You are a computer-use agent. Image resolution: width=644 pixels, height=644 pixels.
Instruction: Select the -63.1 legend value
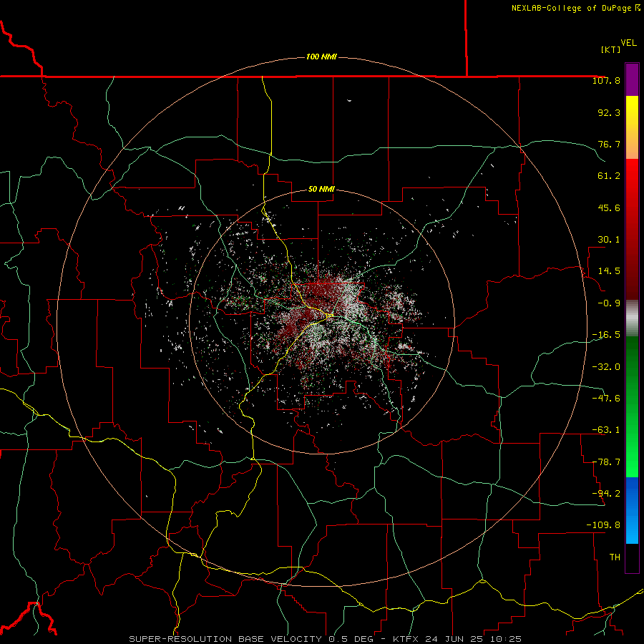(606, 430)
